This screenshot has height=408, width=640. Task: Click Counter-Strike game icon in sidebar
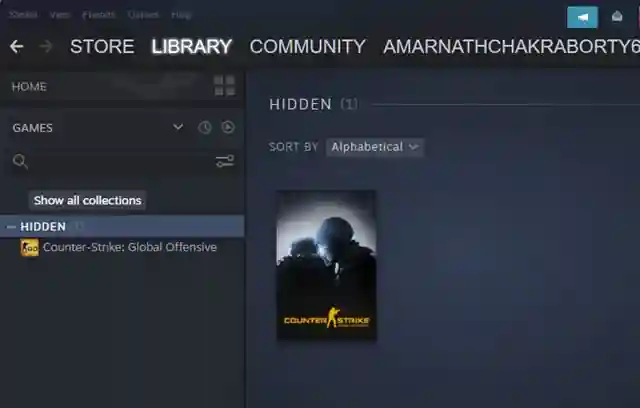(30, 247)
